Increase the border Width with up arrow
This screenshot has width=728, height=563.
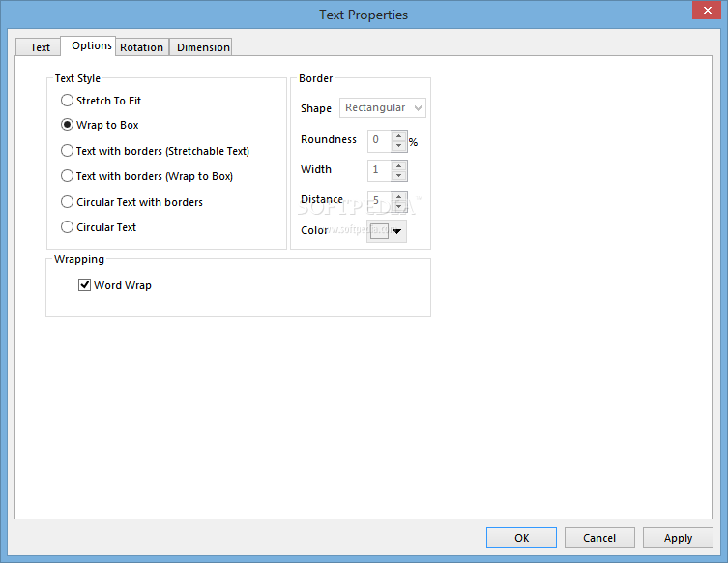tap(399, 166)
